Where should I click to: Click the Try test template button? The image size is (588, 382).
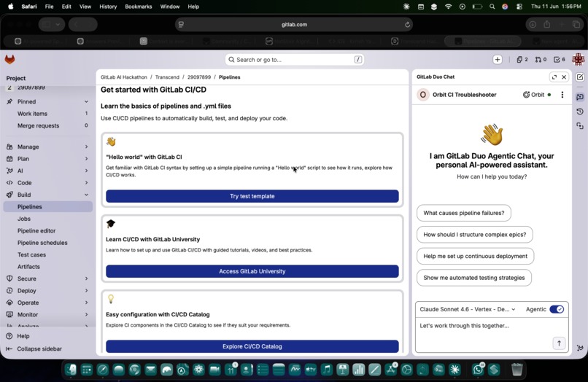(252, 196)
